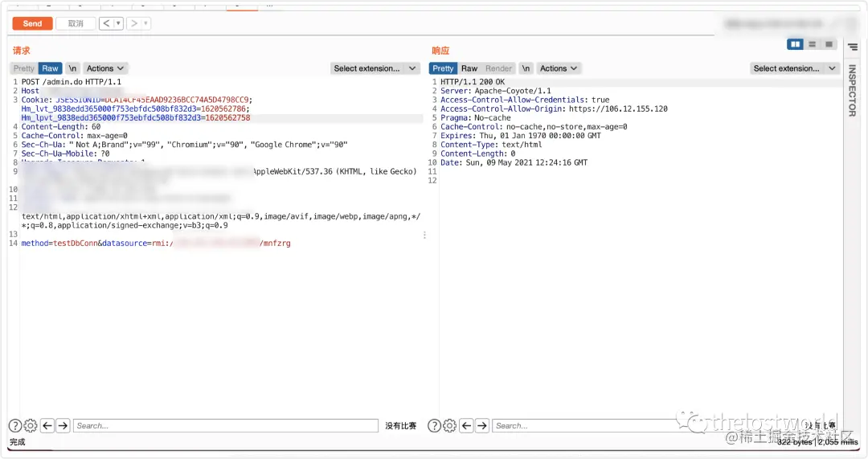Viewport: 868px width, 459px height.
Task: Go to next response search match arrow
Action: (x=482, y=426)
